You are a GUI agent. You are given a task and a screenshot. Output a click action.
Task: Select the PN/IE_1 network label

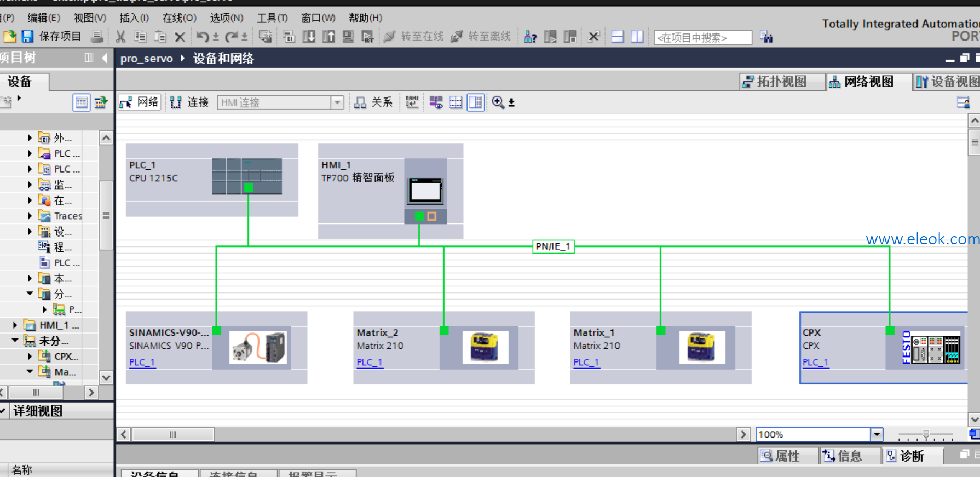click(x=553, y=246)
